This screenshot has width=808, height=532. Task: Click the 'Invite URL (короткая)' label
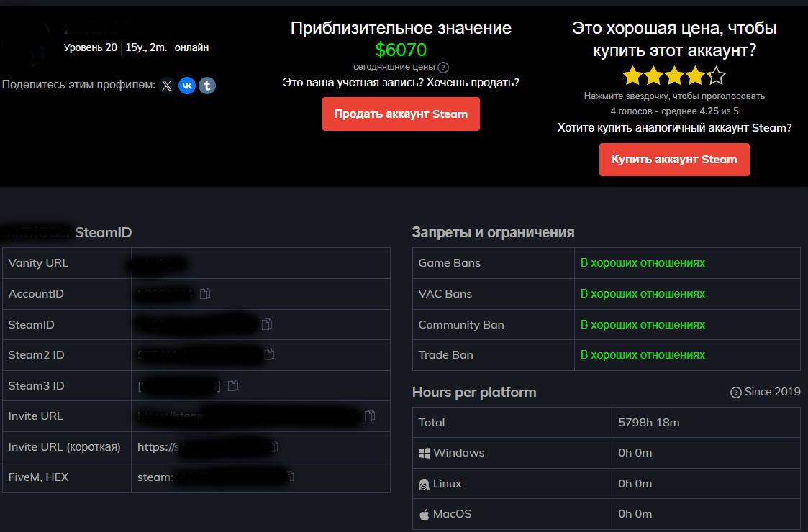(x=65, y=446)
